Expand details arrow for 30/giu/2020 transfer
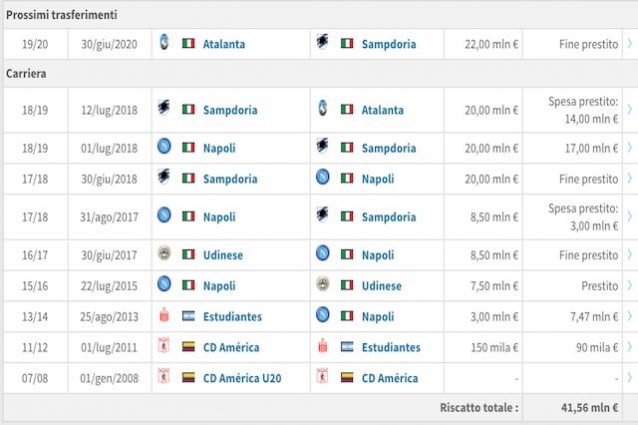638x425 pixels. [630, 44]
